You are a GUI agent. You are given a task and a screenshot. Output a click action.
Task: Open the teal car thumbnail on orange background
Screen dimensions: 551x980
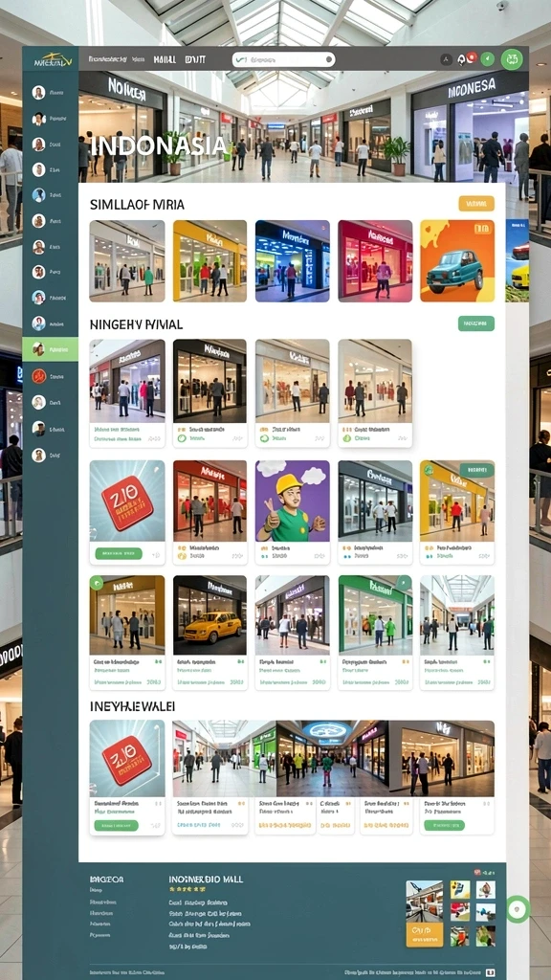click(x=456, y=260)
